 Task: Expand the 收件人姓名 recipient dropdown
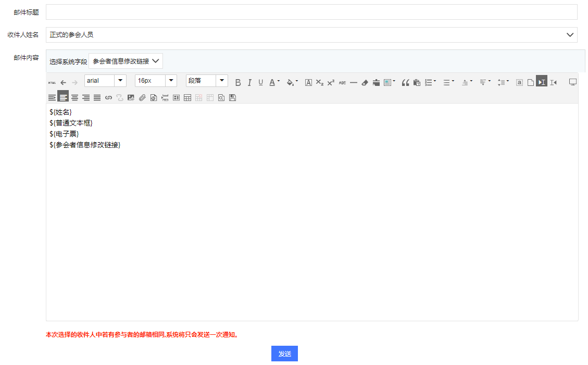click(570, 35)
